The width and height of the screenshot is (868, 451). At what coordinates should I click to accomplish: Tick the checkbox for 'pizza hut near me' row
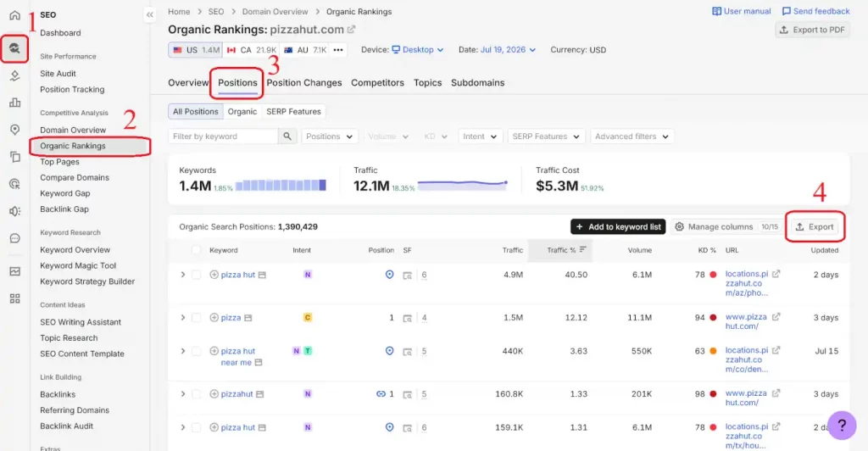click(x=196, y=351)
